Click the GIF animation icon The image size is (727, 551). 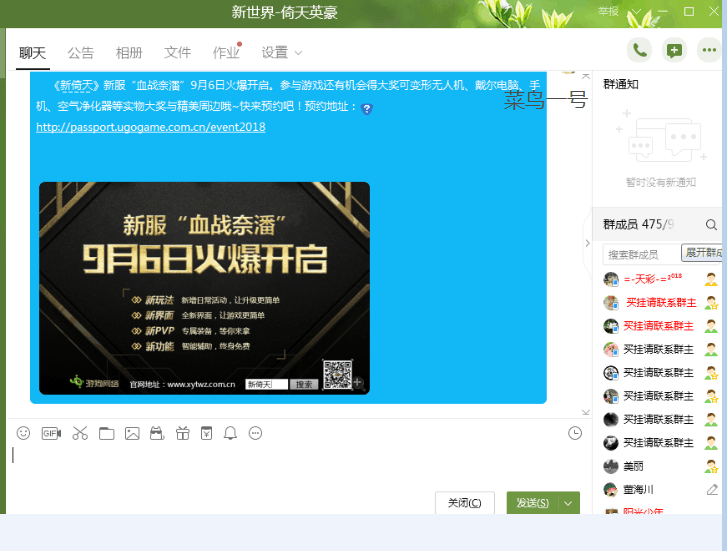click(51, 433)
